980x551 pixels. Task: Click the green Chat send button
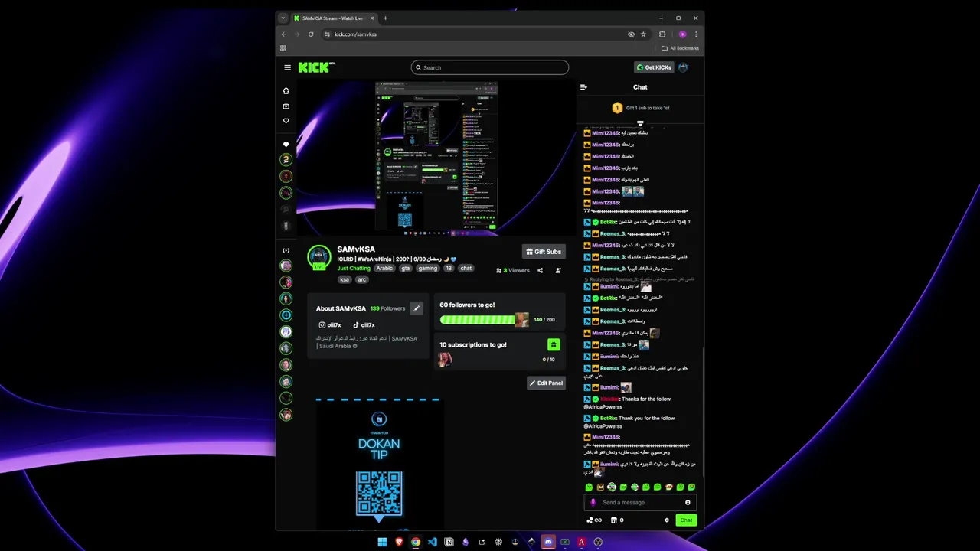point(686,520)
